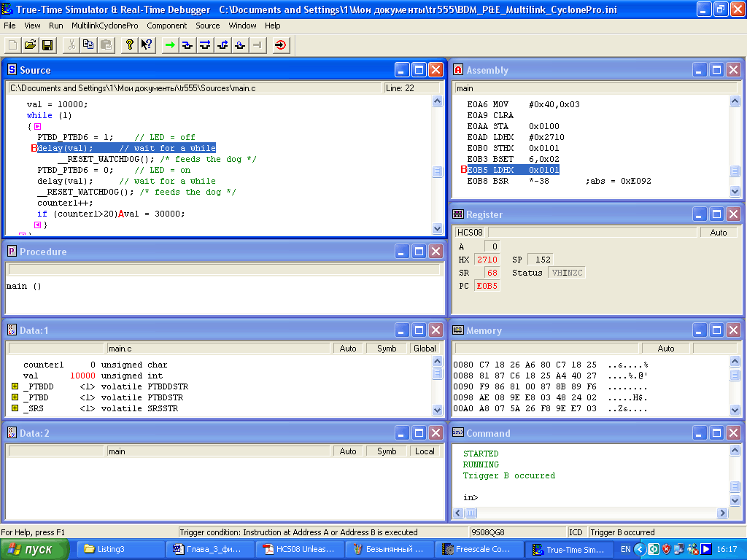Click the Global scope button in Data:1
Viewport: 747px width, 560px height.
(x=425, y=349)
